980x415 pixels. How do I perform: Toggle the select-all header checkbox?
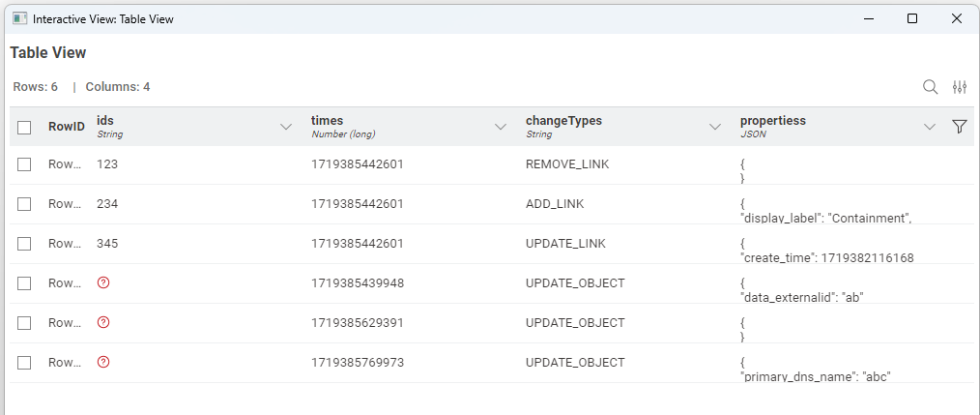(x=24, y=127)
